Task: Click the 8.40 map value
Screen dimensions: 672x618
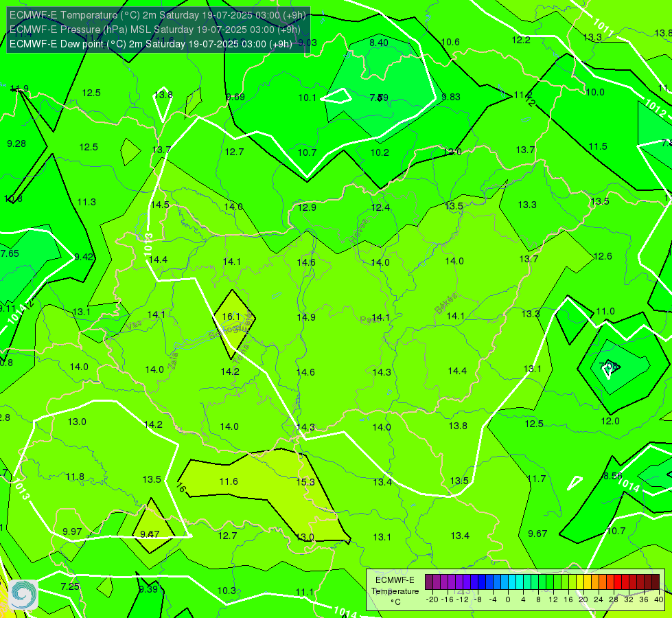Action: (x=379, y=43)
